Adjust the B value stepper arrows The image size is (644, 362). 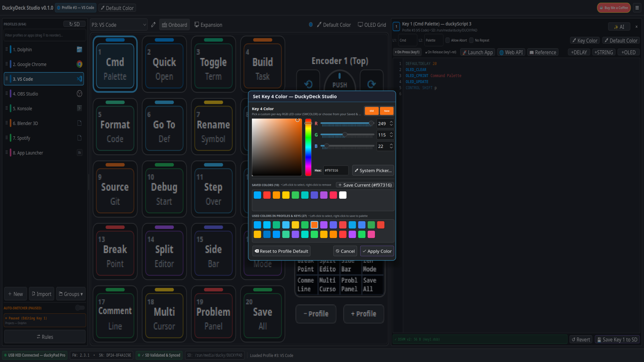tap(391, 146)
